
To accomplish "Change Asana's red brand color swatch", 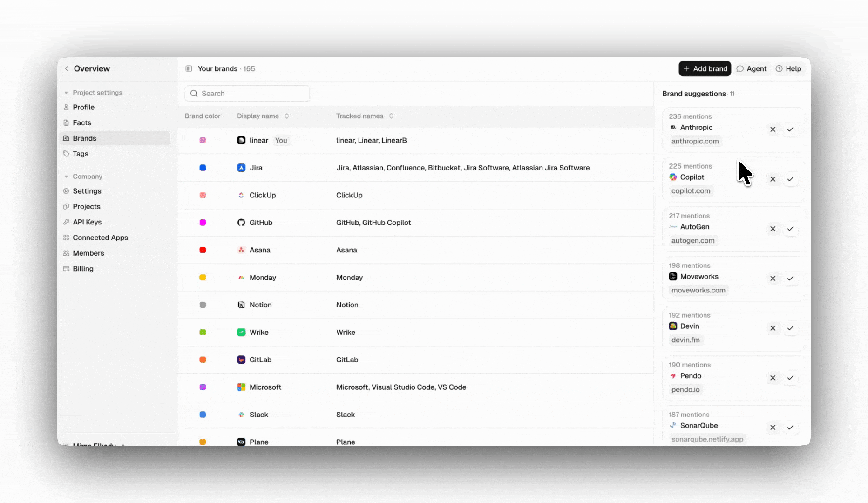I will (x=203, y=250).
